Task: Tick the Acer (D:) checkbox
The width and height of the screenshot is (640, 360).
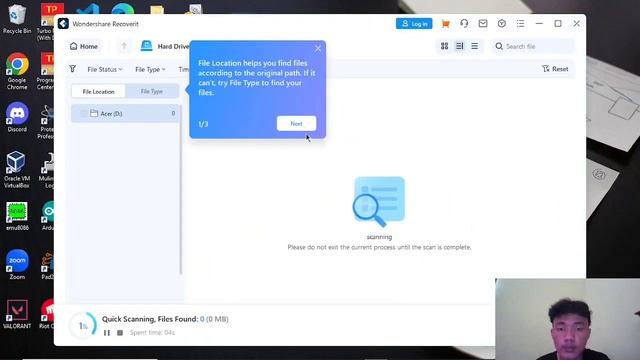Action: coord(84,113)
